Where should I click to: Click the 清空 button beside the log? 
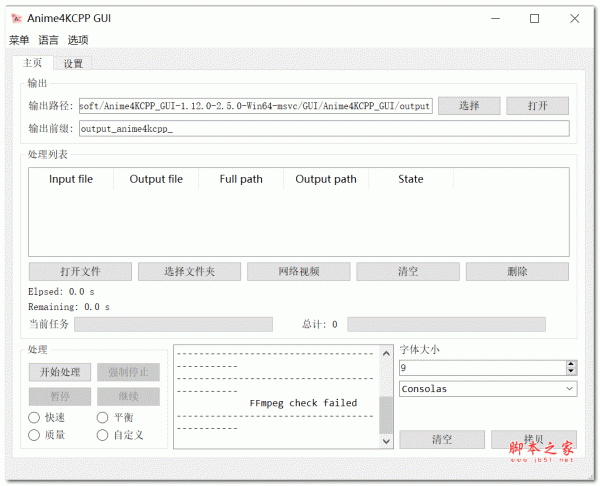442,439
